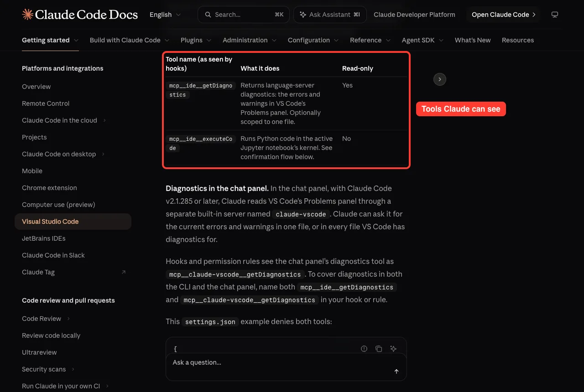Expand Claude Code on desktop section
The width and height of the screenshot is (584, 392).
tap(103, 154)
